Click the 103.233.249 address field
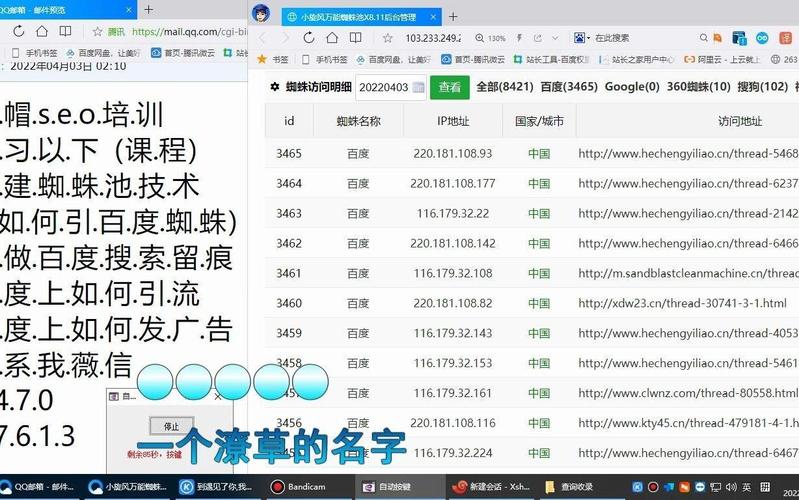 click(433, 38)
